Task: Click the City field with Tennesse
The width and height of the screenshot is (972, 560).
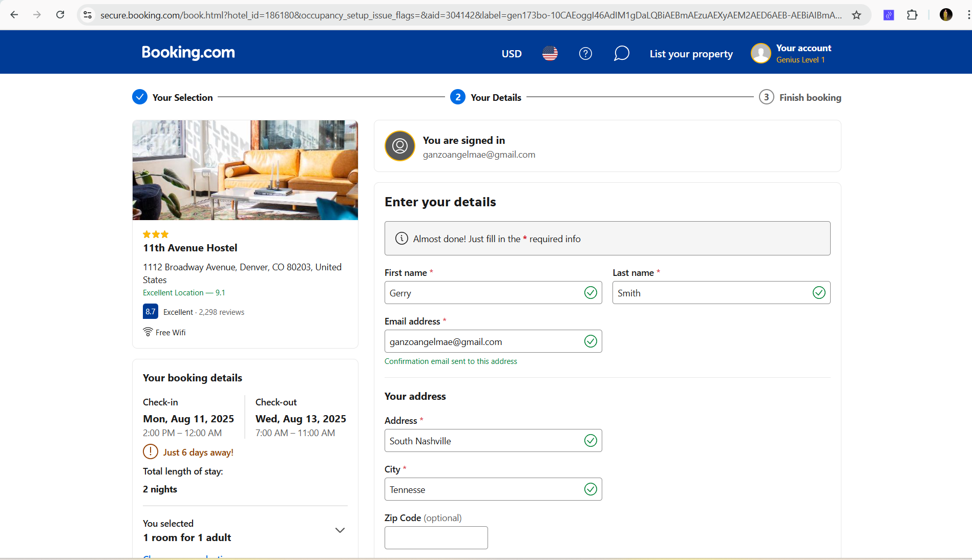Action: 493,489
